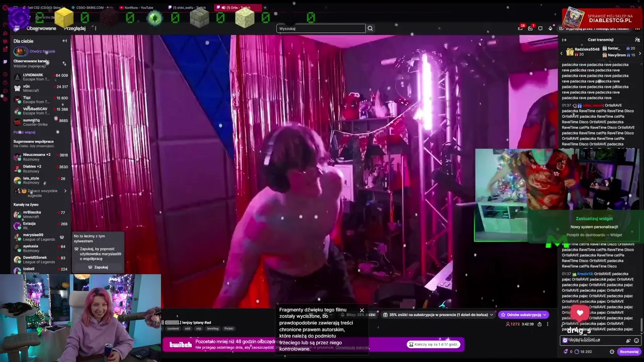Open chat settings gear icon
Viewport: 644px width, 362px height.
[612, 351]
